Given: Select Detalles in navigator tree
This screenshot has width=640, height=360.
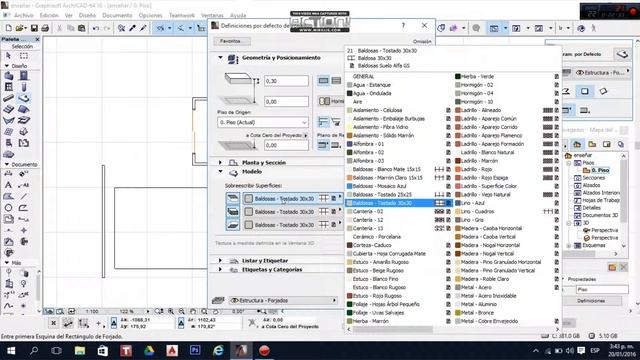Looking at the screenshot, I should point(592,207).
